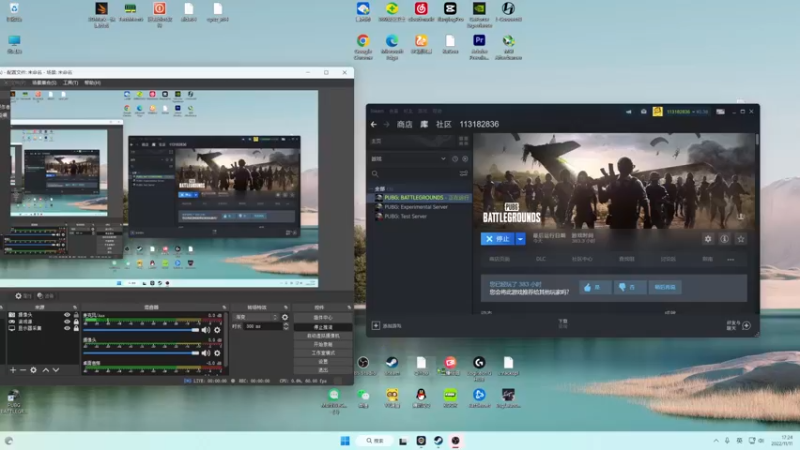The width and height of the screenshot is (800, 450).
Task: Adjust OBS transition duration stepper
Action: click(286, 326)
